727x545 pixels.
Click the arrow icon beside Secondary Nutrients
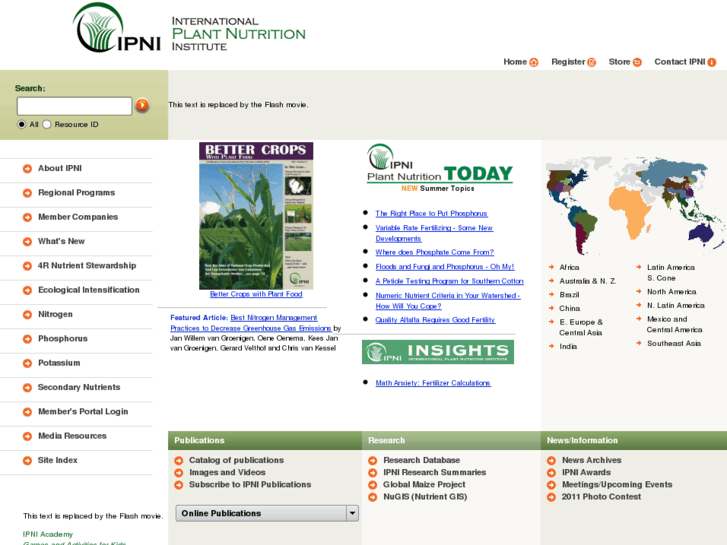27,388
